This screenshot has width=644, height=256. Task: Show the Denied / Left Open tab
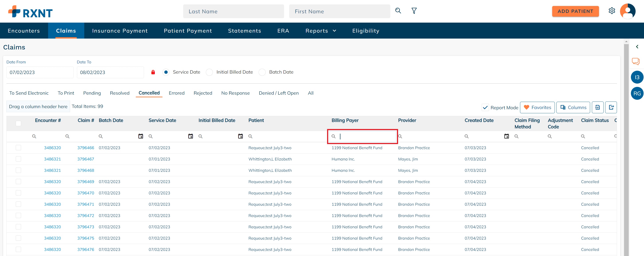pyautogui.click(x=279, y=93)
